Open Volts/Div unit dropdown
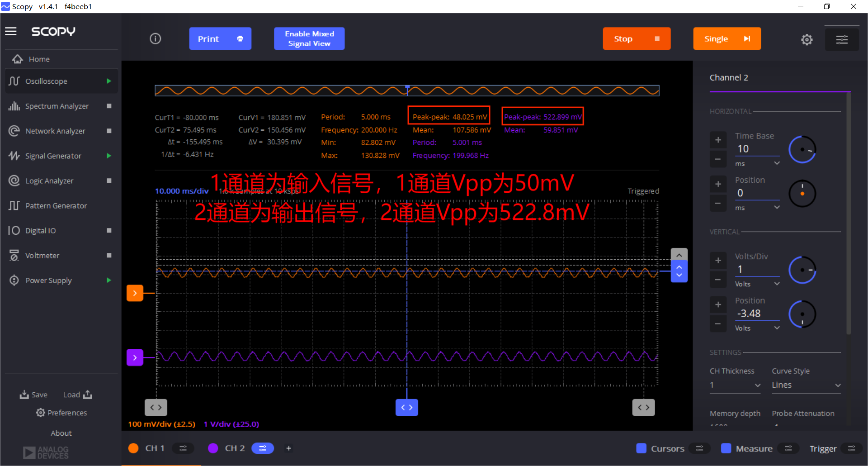This screenshot has height=466, width=868. click(757, 284)
